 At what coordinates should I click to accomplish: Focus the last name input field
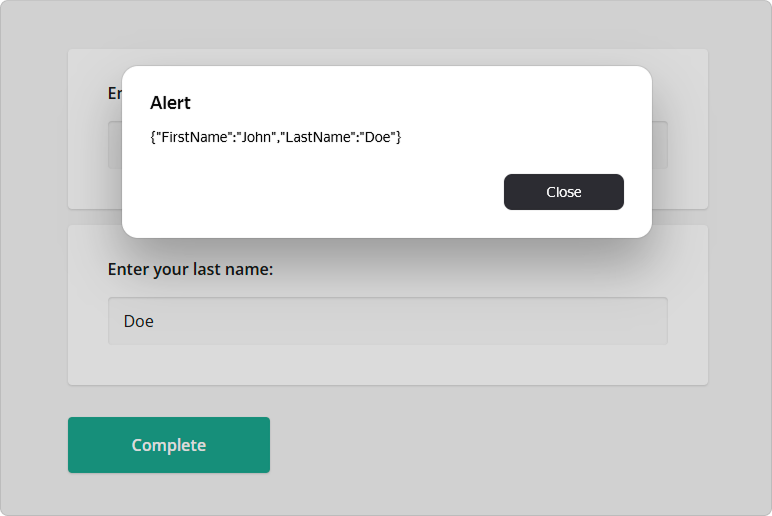[x=387, y=321]
